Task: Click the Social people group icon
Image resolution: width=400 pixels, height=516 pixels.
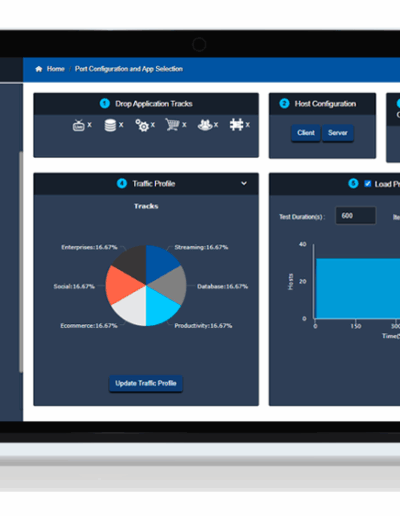Action: point(205,125)
